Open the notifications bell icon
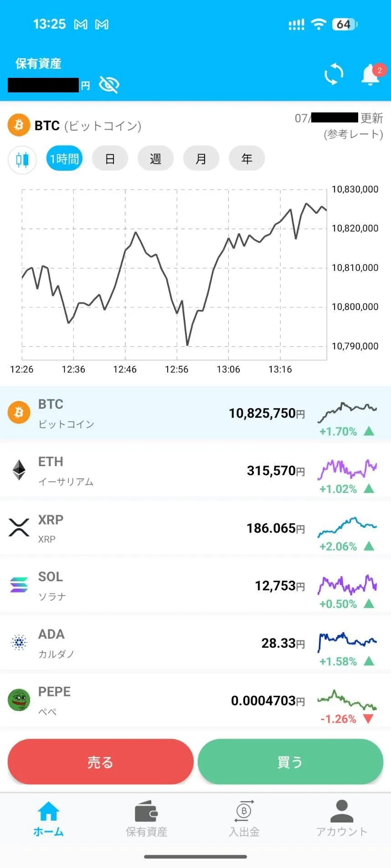Image resolution: width=391 pixels, height=868 pixels. (x=371, y=74)
